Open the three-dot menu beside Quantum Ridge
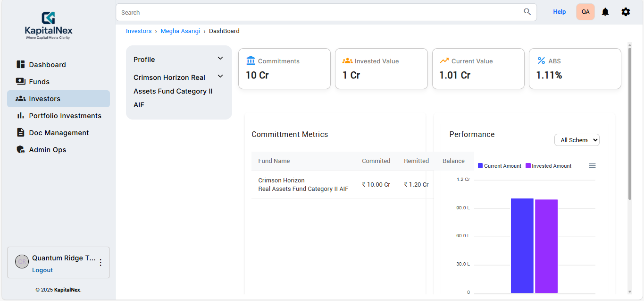Image resolution: width=644 pixels, height=301 pixels. (100, 263)
